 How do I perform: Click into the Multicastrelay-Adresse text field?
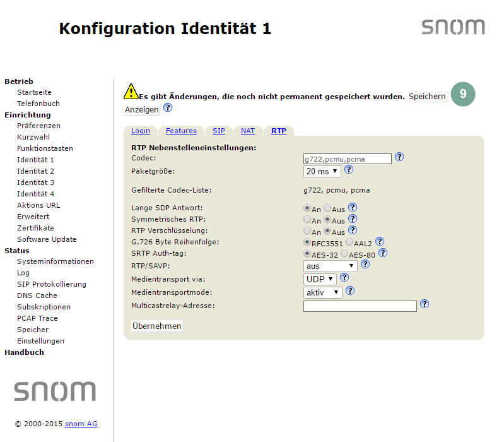tap(360, 306)
